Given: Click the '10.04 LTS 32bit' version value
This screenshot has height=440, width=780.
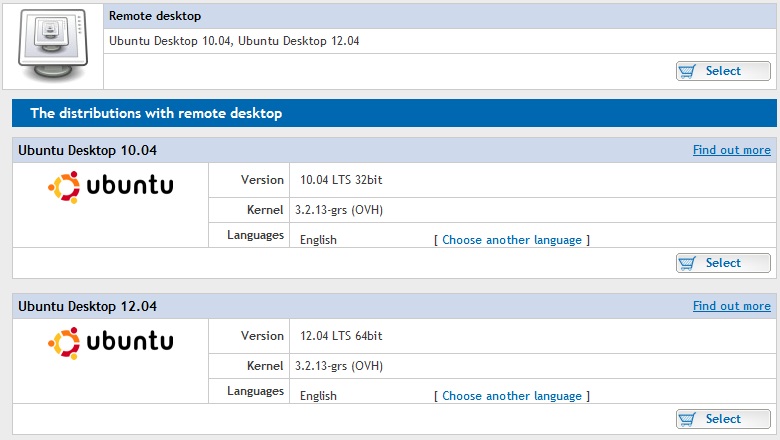Looking at the screenshot, I should click(341, 180).
